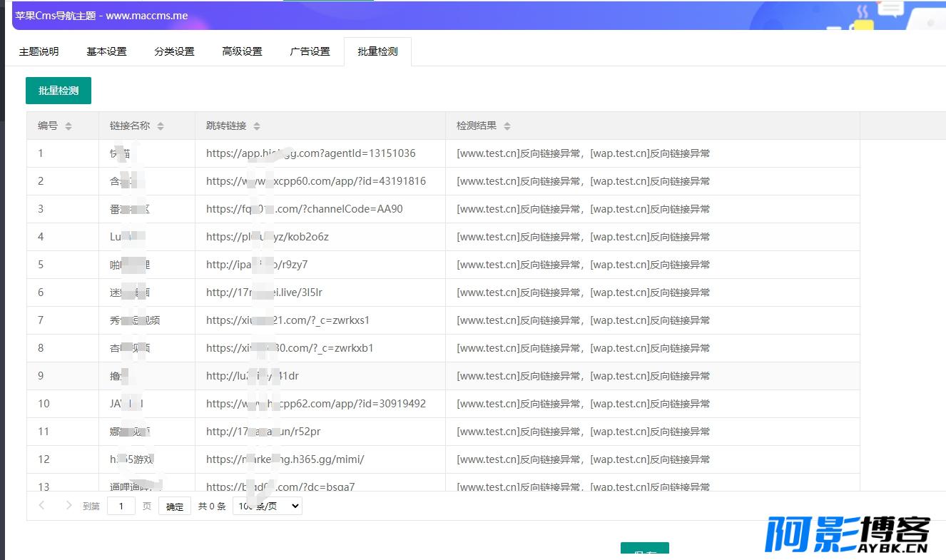This screenshot has height=560, width=946.
Task: Click link ending app/?id=30919492
Action: 316,404
